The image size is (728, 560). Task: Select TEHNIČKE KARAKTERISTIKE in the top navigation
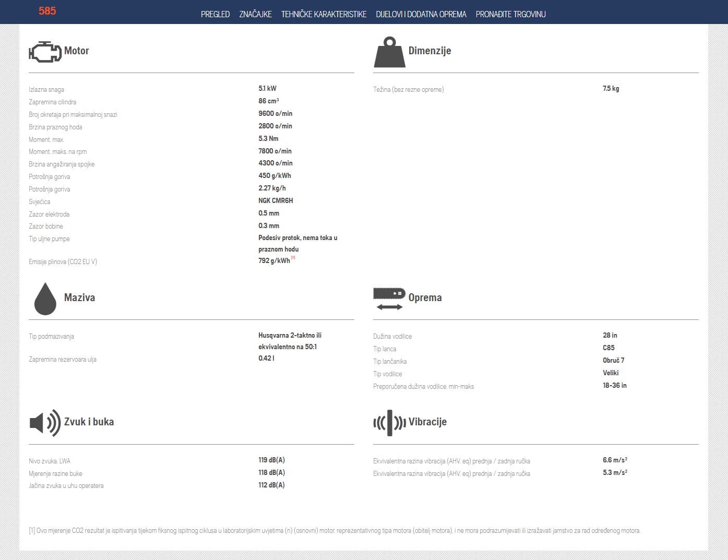324,14
